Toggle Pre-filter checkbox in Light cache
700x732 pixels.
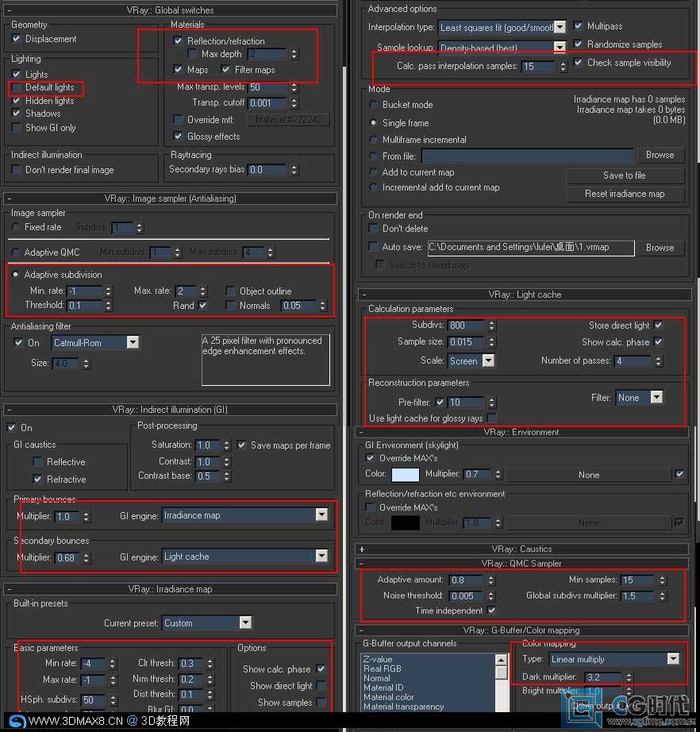tap(440, 402)
